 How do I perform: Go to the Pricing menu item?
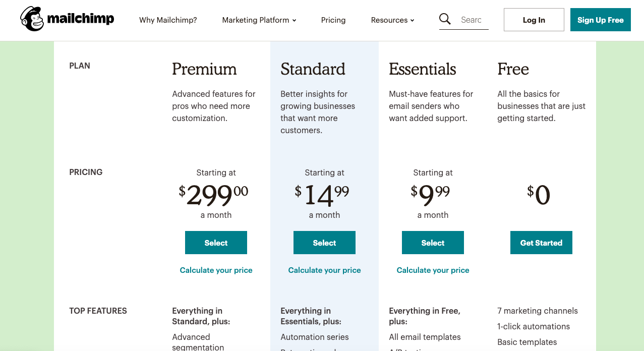(x=333, y=20)
